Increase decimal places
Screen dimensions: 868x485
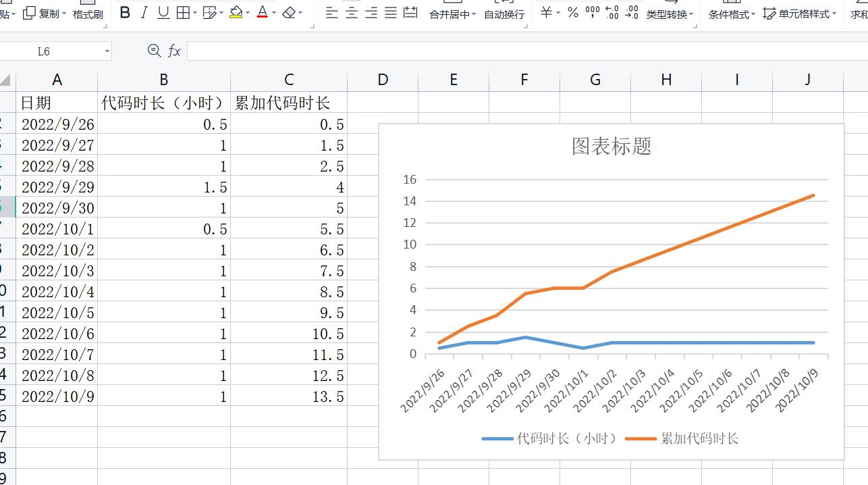pos(612,13)
